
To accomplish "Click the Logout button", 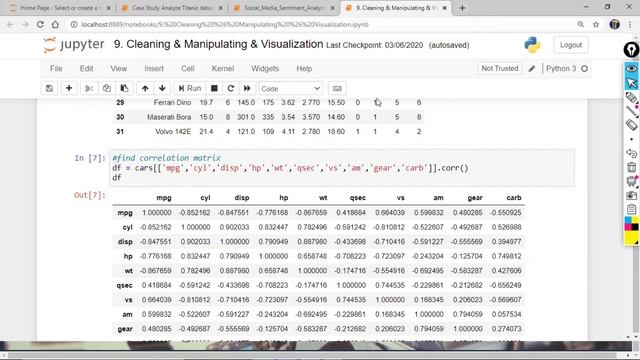I will [571, 45].
